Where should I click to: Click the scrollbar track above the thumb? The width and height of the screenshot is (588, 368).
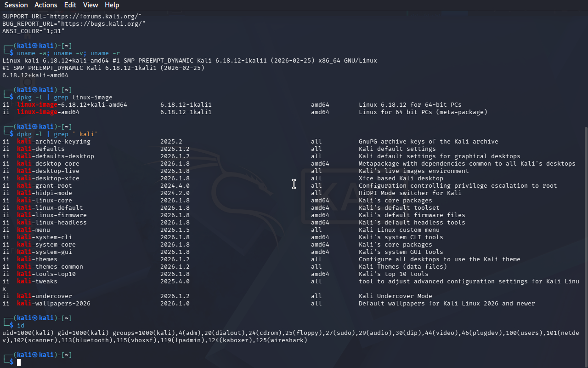[585, 69]
